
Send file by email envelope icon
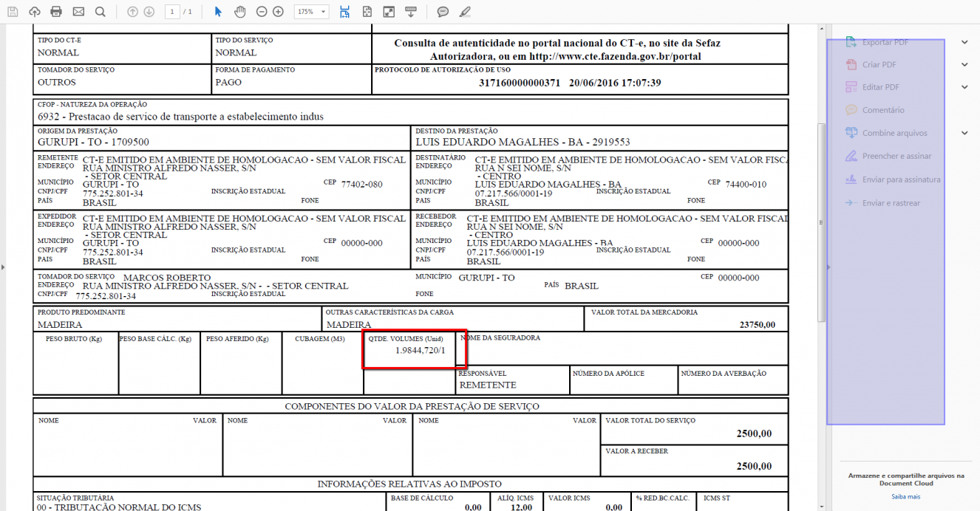tap(78, 12)
